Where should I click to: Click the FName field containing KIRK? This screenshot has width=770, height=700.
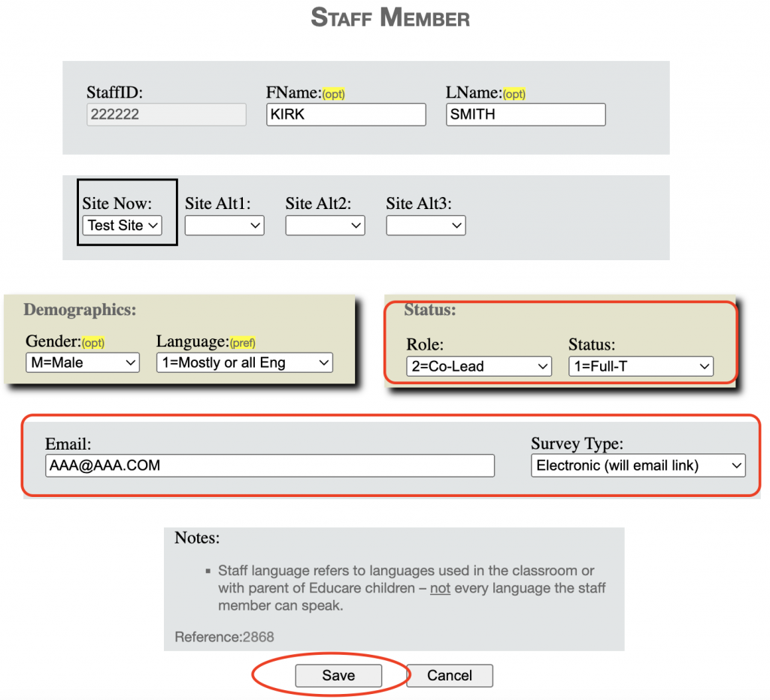346,114
